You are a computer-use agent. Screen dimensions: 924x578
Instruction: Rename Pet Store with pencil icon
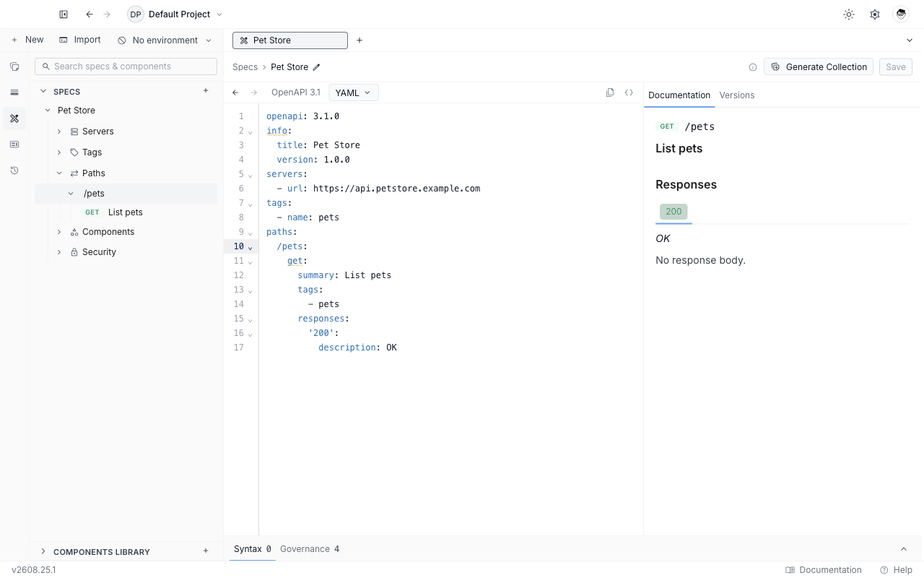pyautogui.click(x=316, y=67)
